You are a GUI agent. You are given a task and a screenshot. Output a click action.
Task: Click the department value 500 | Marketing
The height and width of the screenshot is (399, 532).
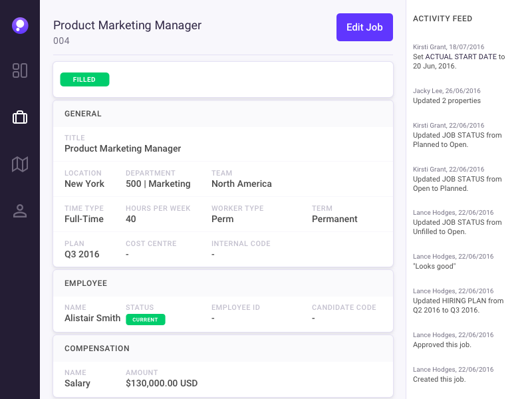point(158,184)
